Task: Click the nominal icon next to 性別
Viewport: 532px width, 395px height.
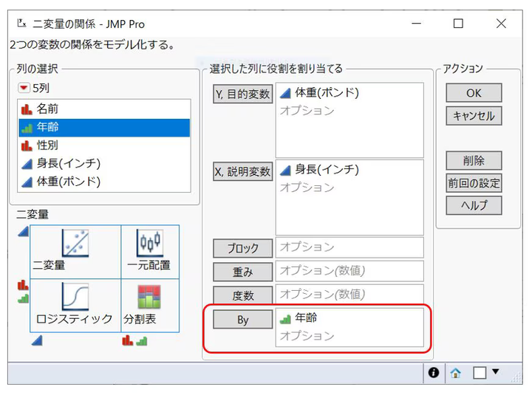Action: pos(27,145)
